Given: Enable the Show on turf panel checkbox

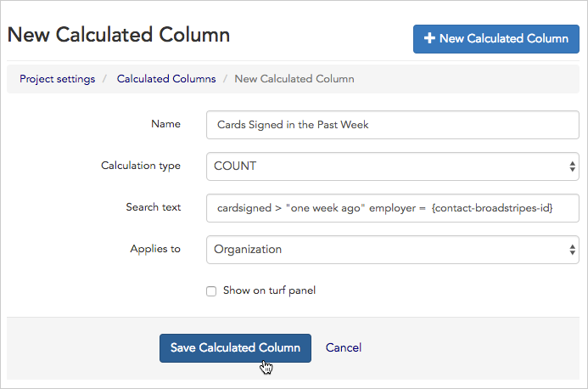Looking at the screenshot, I should 211,291.
